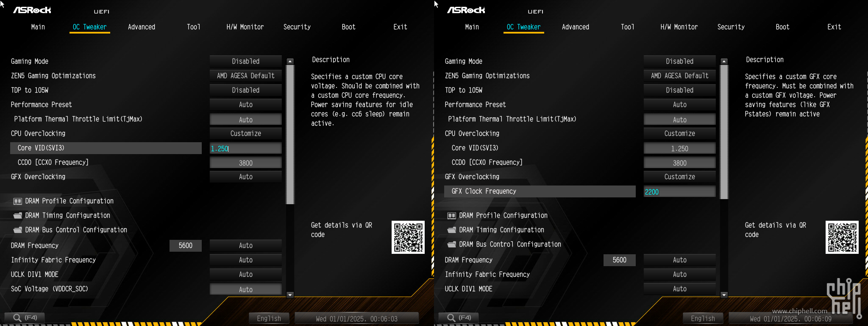868x326 pixels.
Task: Open Performance Preset dropdown in left screen
Action: tap(245, 105)
